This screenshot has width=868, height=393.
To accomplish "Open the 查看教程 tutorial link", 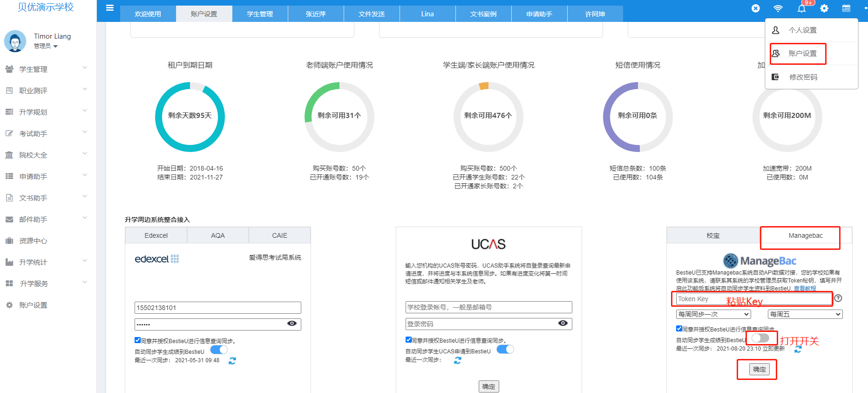I will click(x=805, y=289).
